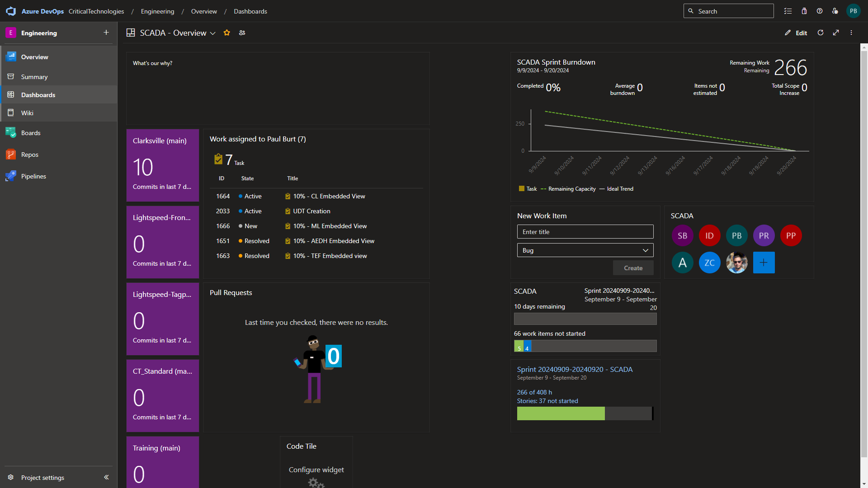Open Sprint 20240909-20240920 - SCADA link
The width and height of the screenshot is (868, 488).
[575, 369]
